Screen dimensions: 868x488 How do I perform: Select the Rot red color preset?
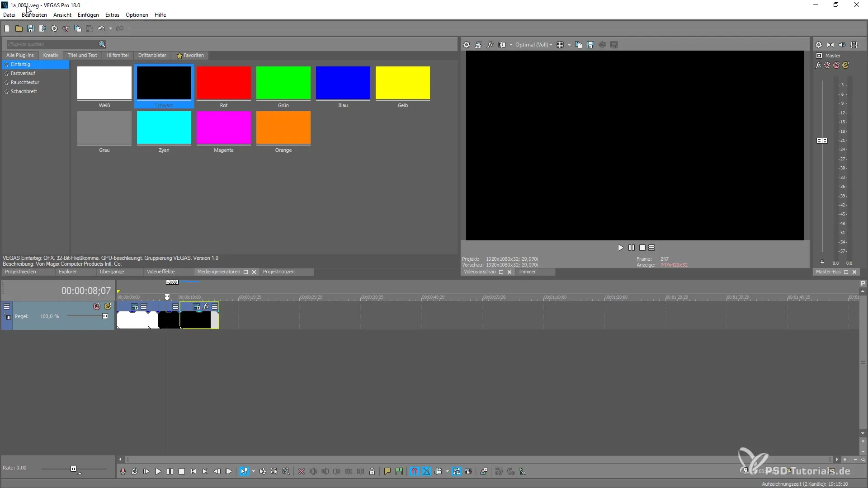click(x=224, y=83)
